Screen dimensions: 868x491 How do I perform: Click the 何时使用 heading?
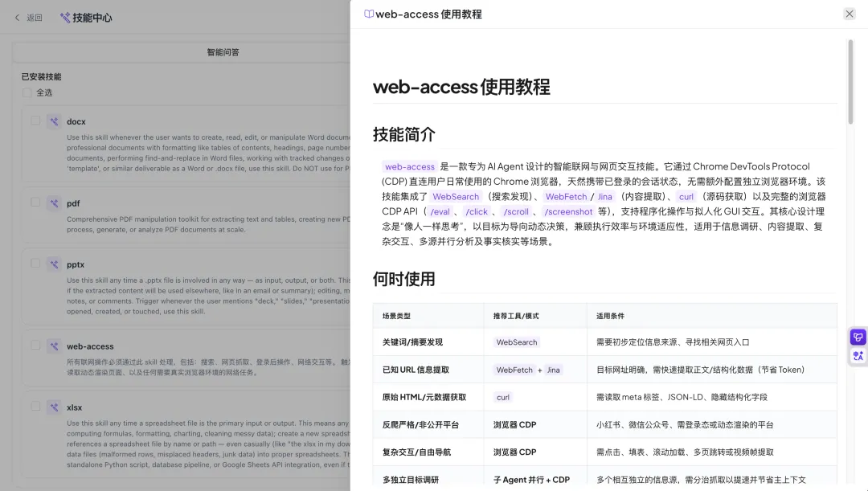coord(404,279)
